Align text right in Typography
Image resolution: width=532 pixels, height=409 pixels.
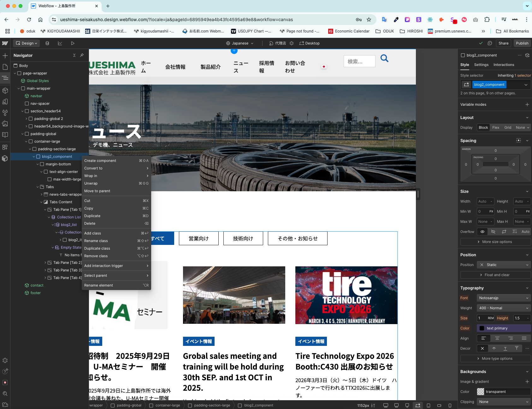pos(511,338)
